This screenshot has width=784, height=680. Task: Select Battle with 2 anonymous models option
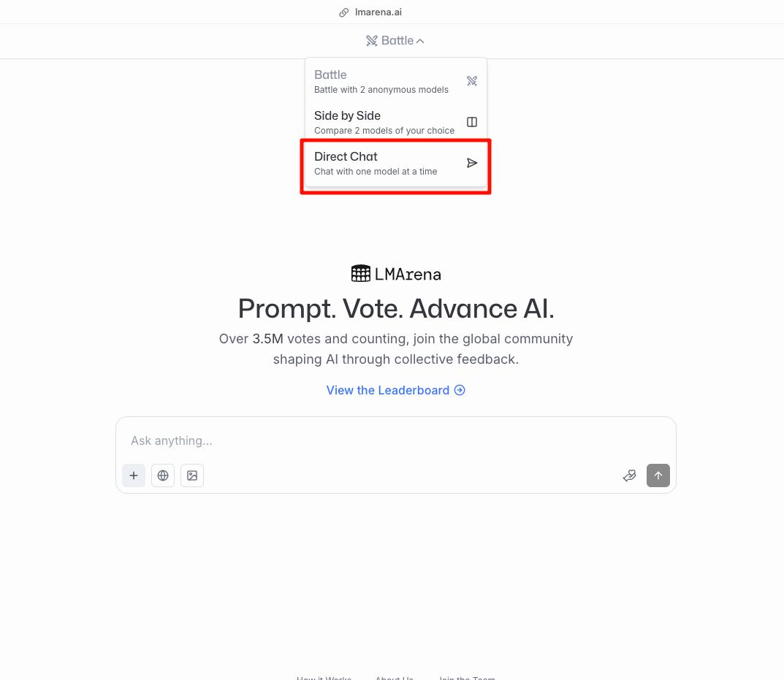pos(395,82)
